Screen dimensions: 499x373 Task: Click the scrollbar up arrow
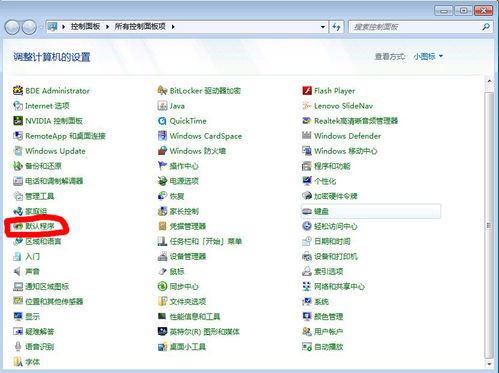pyautogui.click(x=489, y=81)
